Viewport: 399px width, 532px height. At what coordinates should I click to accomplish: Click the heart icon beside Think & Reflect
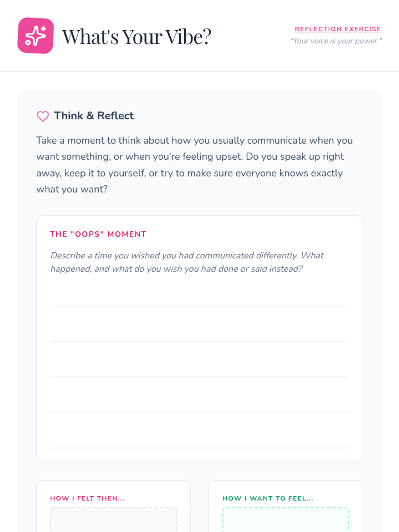[x=43, y=116]
